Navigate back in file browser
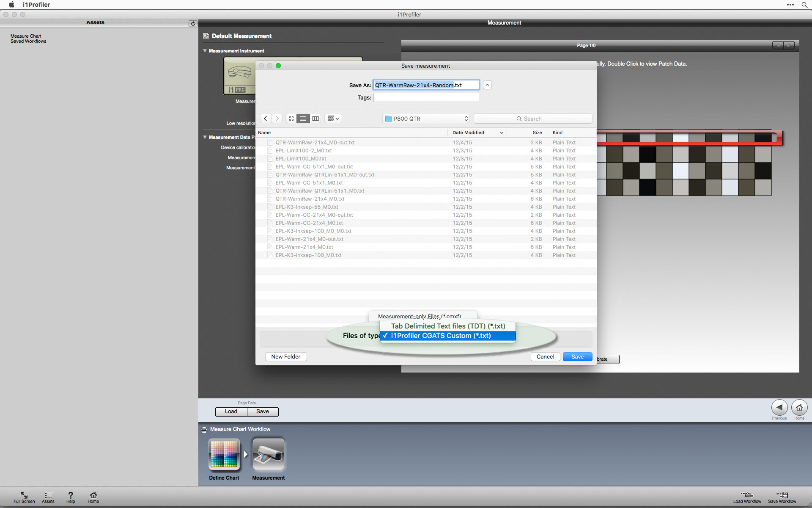Viewport: 812px width, 508px height. point(266,119)
